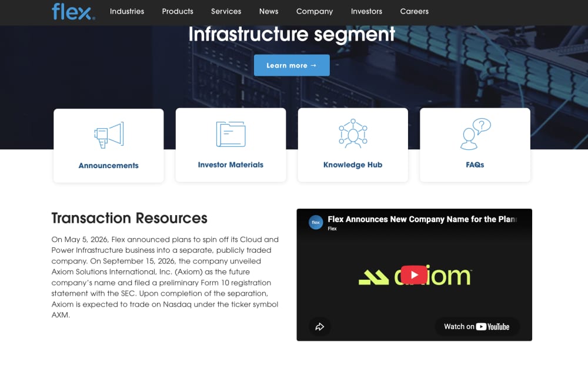The height and width of the screenshot is (372, 588).
Task: Open the Announcements card label
Action: [x=108, y=166]
